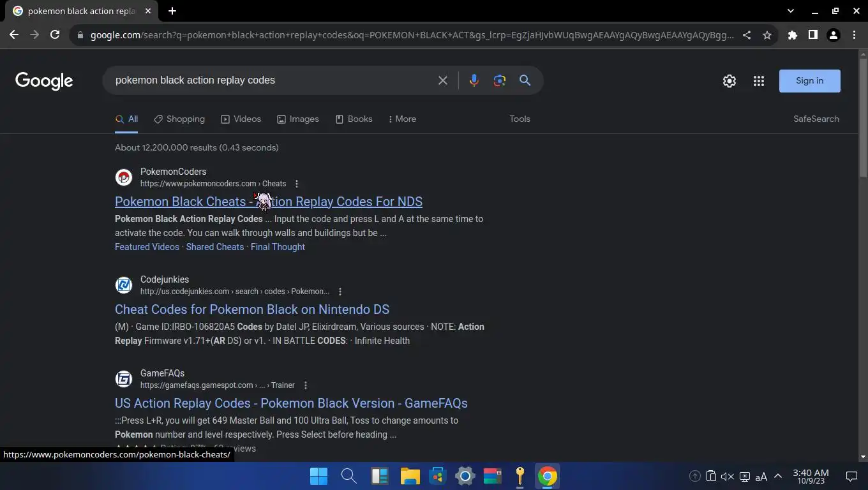868x490 pixels.
Task: Start search by voice microphone
Action: pos(474,80)
